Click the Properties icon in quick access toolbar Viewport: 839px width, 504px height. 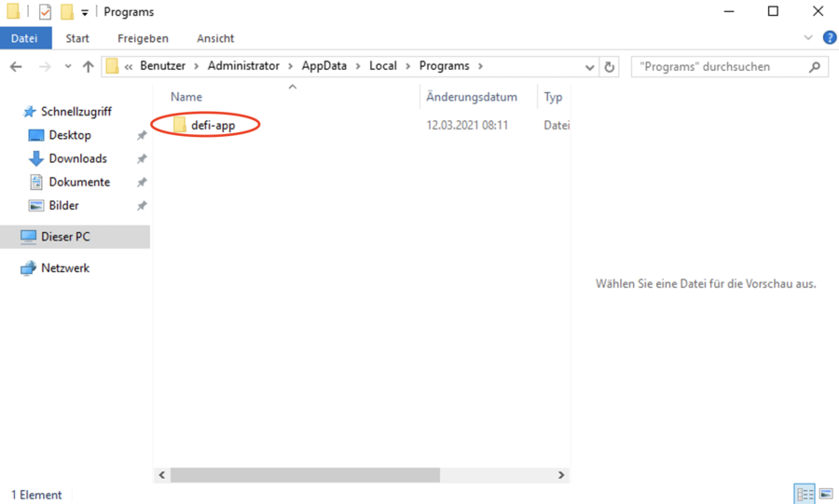pos(45,12)
